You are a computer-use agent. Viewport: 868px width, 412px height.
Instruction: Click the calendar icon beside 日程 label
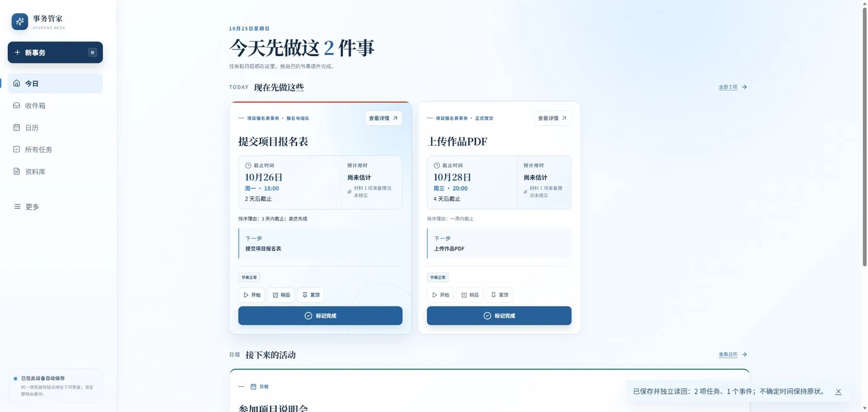[x=253, y=387]
